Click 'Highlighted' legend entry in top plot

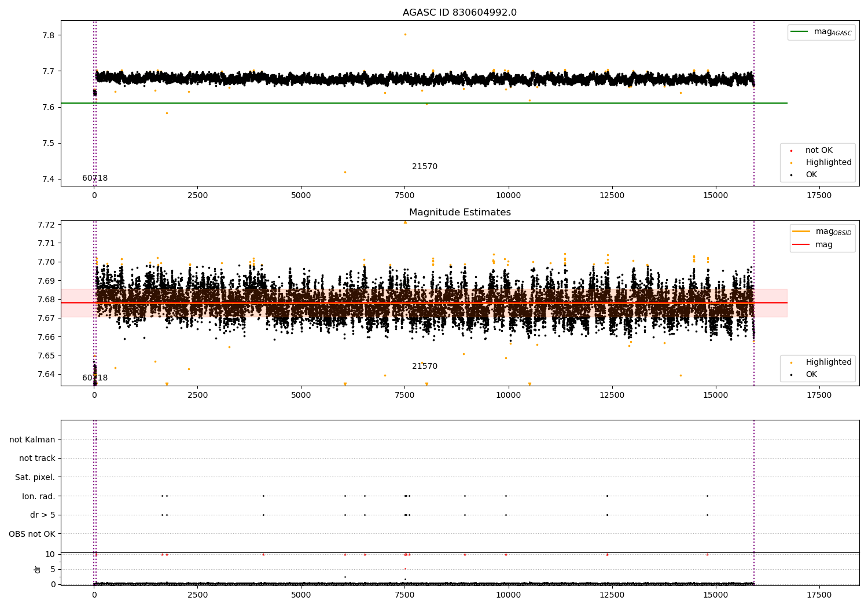click(829, 163)
